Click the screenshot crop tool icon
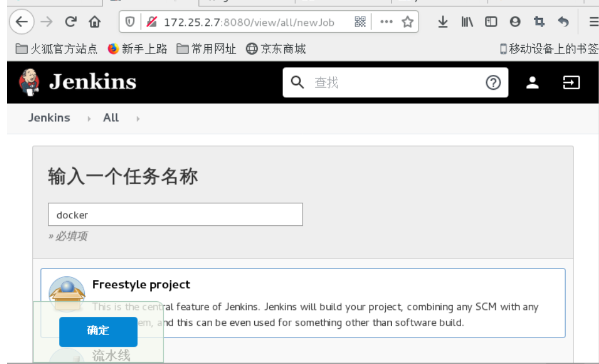The height and width of the screenshot is (364, 599). pyautogui.click(x=539, y=22)
